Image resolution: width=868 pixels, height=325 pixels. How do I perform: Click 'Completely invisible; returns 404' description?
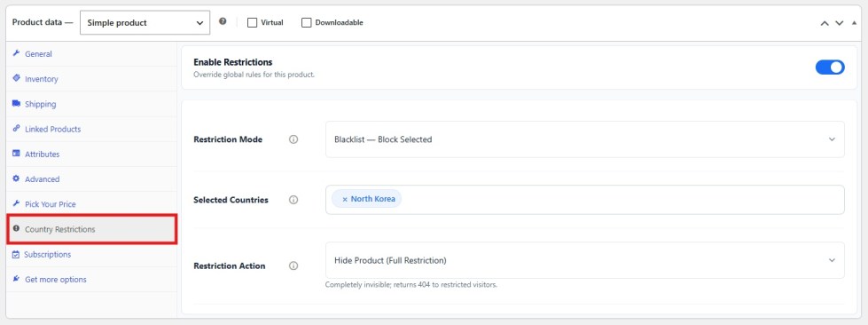coord(411,285)
